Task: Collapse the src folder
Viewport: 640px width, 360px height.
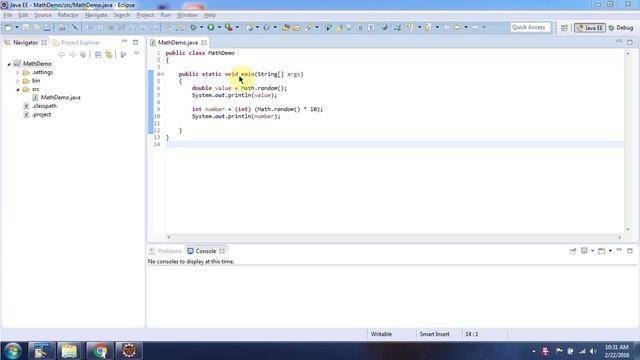Action: pyautogui.click(x=18, y=89)
